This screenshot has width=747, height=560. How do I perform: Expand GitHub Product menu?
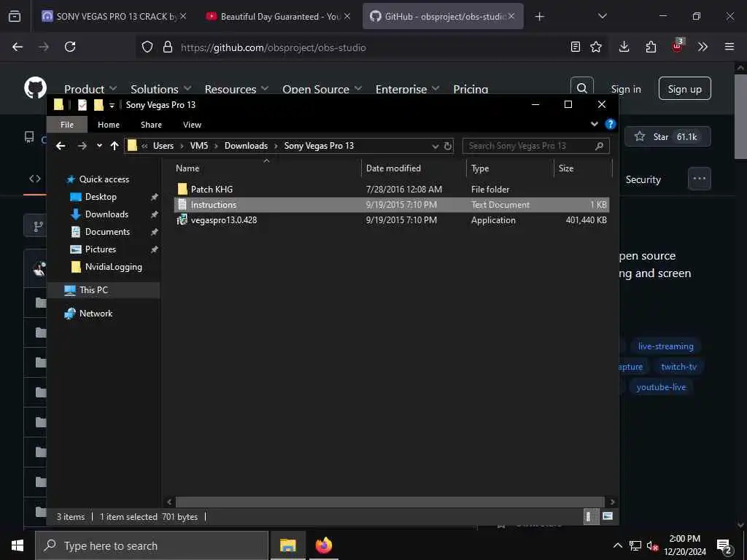[x=90, y=89]
